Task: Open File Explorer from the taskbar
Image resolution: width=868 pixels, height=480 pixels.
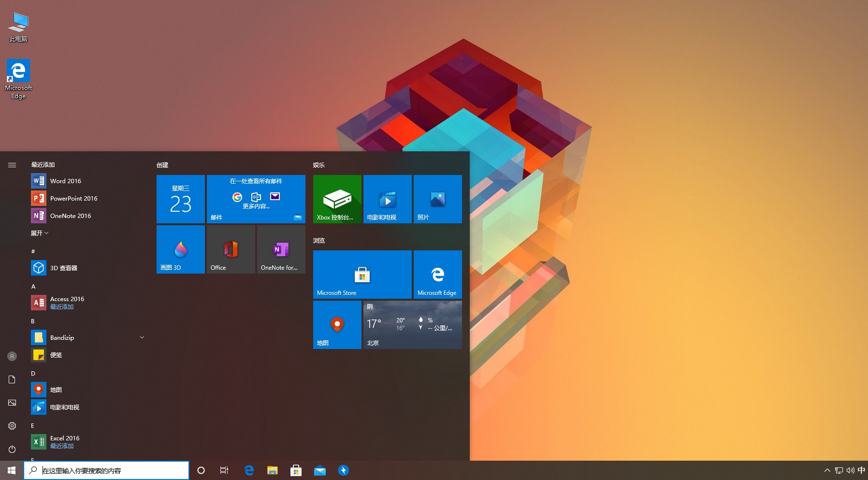Action: tap(273, 470)
